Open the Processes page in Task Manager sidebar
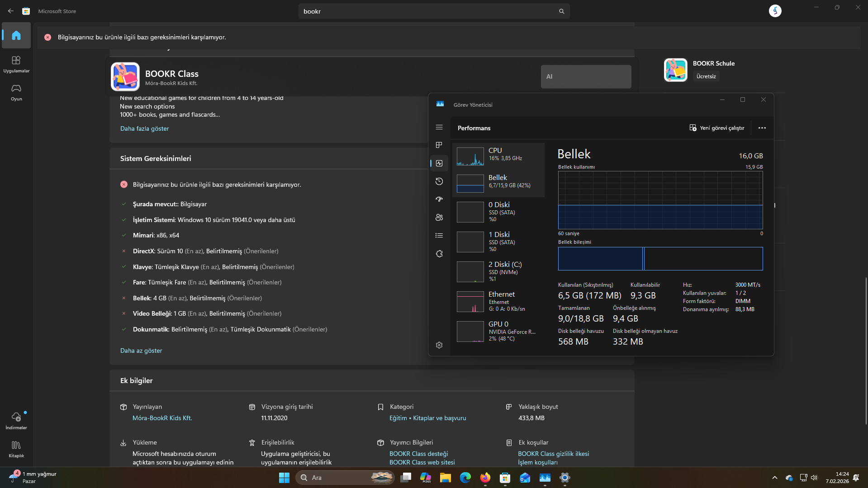Image resolution: width=868 pixels, height=488 pixels. 439,145
